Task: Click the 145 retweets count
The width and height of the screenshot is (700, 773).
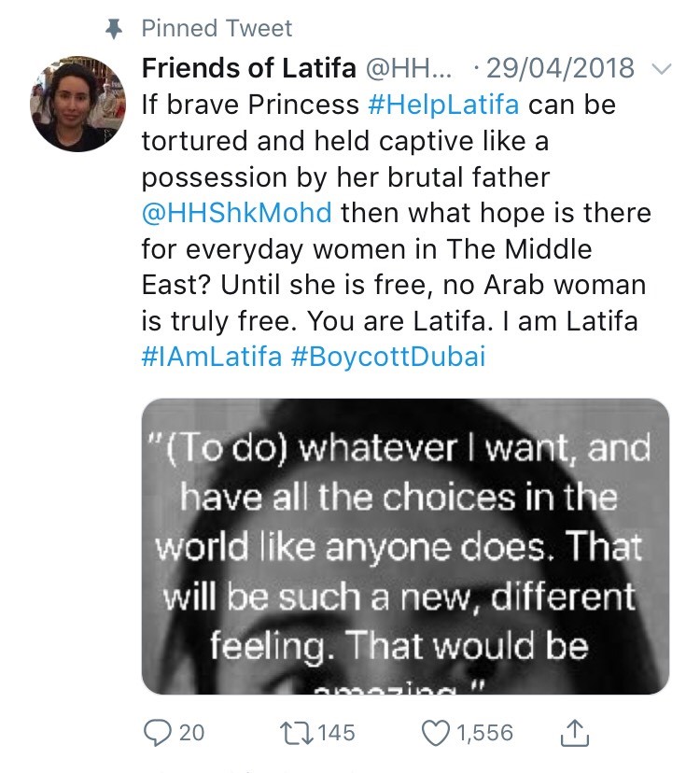Action: (x=337, y=733)
